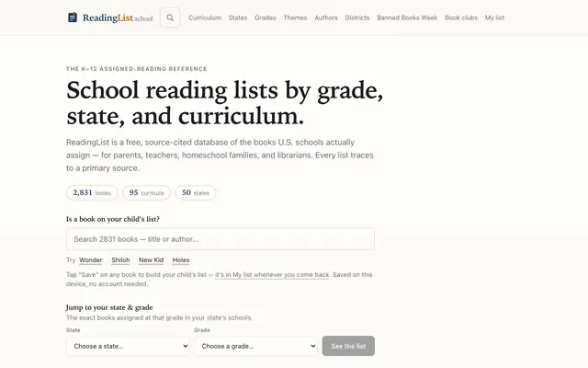The height and width of the screenshot is (368, 588).
Task: Open the Book clubs nav item
Action: coord(461,17)
